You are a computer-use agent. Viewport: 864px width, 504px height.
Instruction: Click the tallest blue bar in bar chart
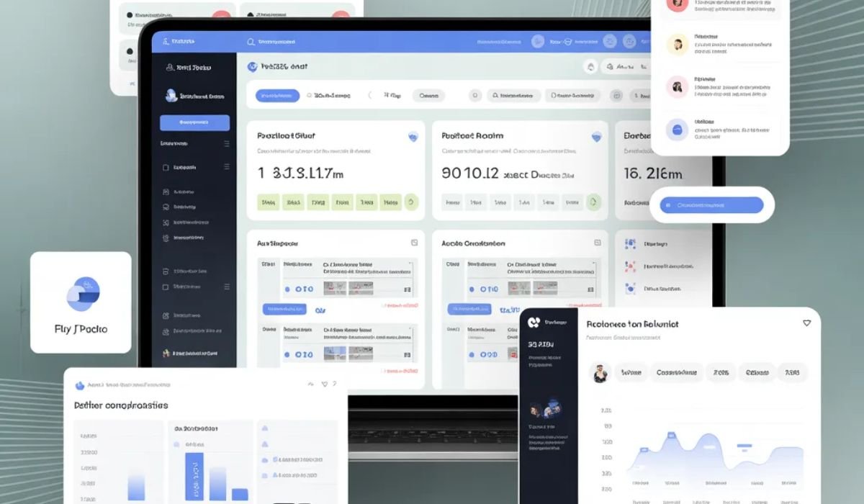pyautogui.click(x=194, y=476)
